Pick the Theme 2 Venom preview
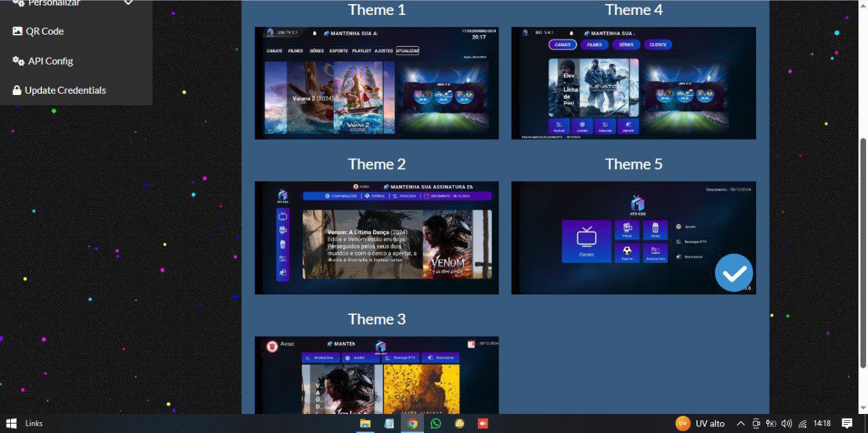The width and height of the screenshot is (868, 433). point(376,238)
